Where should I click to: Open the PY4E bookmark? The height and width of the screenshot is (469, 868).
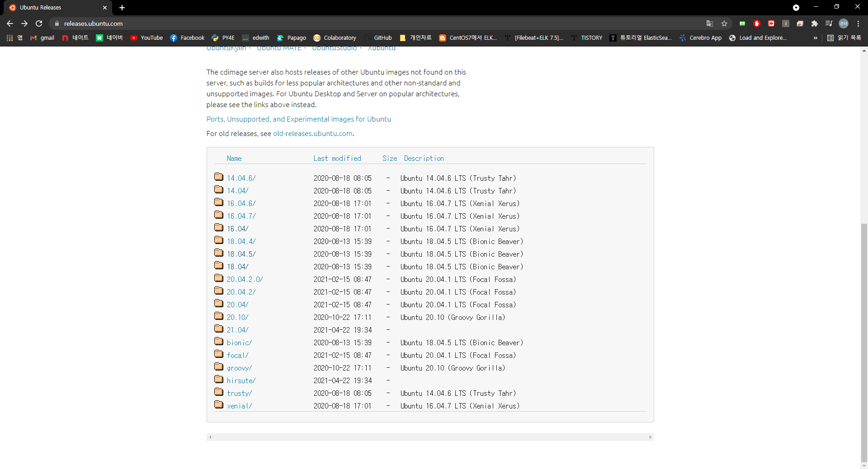point(223,38)
